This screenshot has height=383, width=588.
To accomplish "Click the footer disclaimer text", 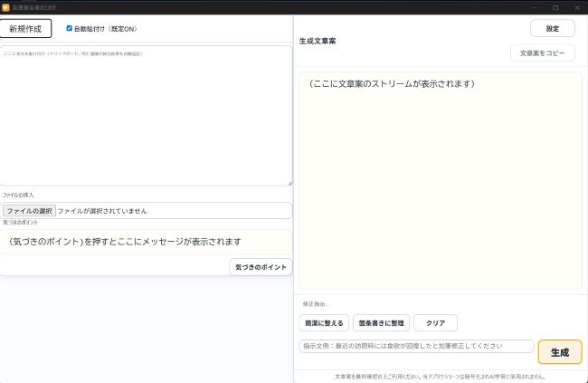I will point(441,377).
